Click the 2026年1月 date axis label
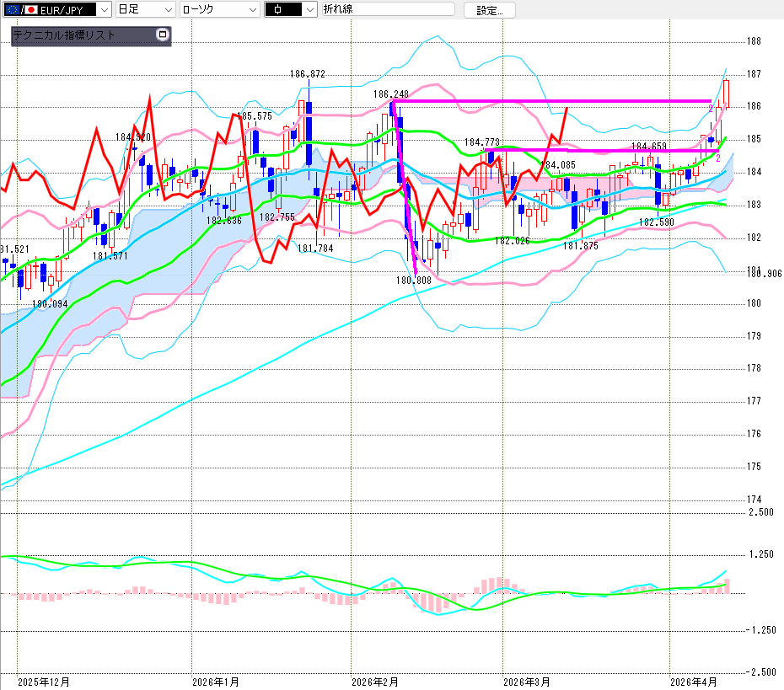 coord(216,681)
